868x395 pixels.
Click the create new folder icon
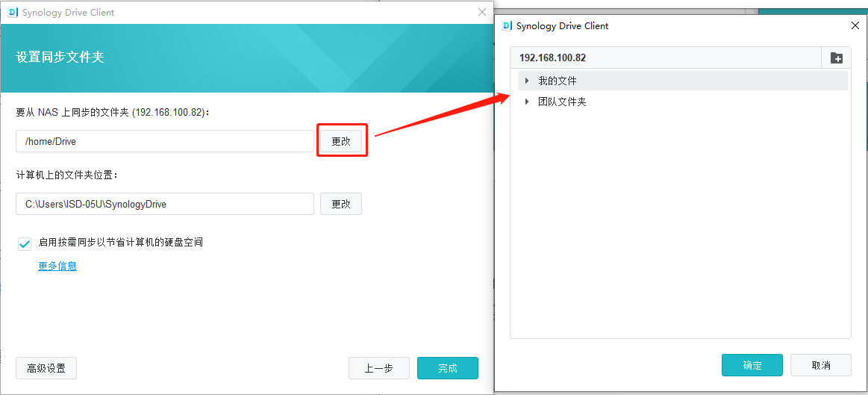pos(836,57)
